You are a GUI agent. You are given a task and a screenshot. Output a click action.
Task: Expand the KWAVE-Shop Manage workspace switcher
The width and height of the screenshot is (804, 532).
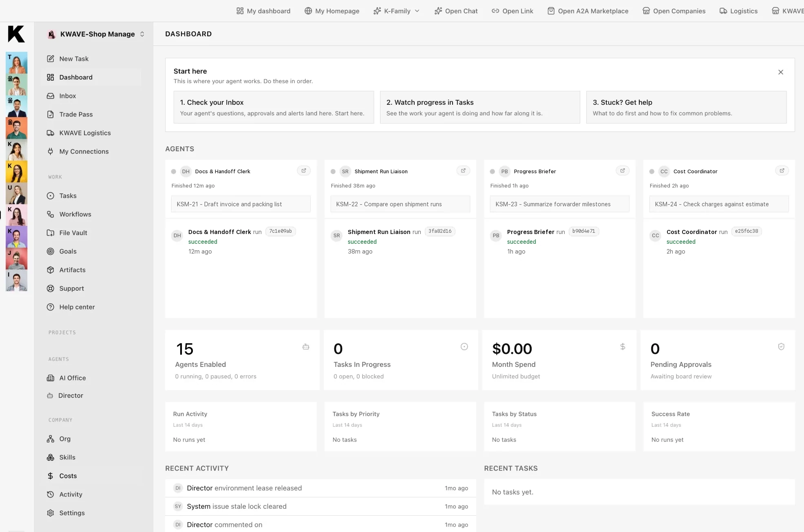tap(96, 34)
